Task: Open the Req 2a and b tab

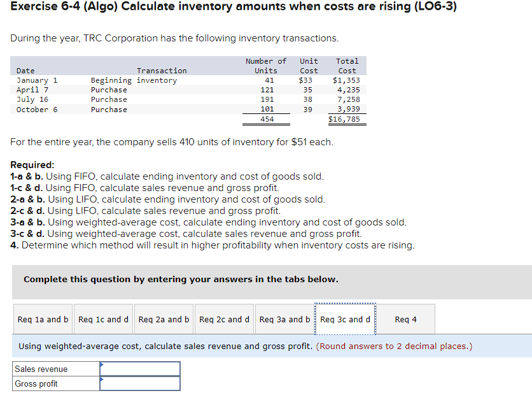Action: tap(164, 319)
